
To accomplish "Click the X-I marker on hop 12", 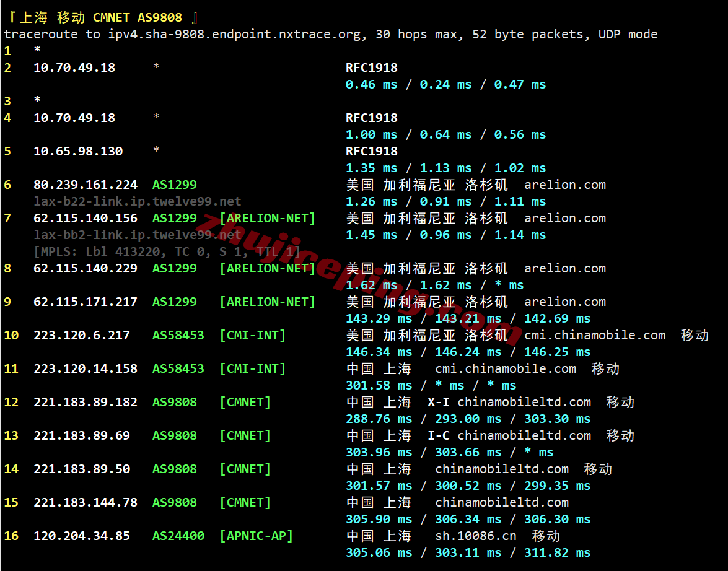I will (x=439, y=402).
